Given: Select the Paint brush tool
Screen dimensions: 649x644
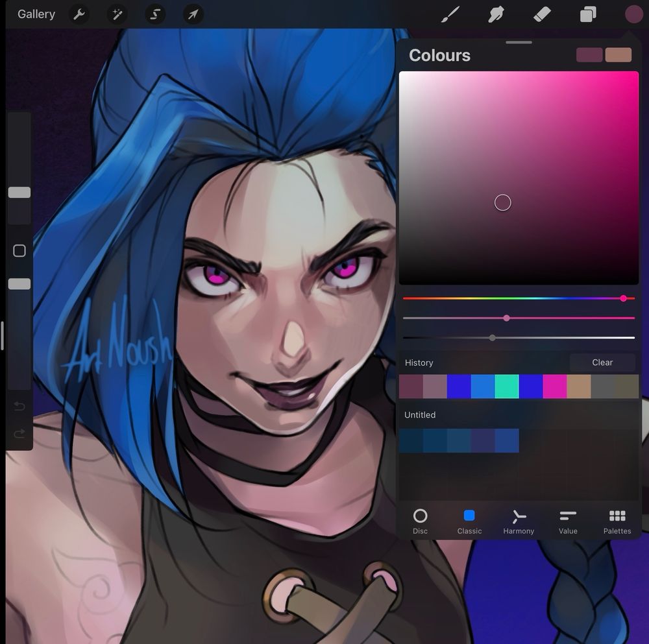Looking at the screenshot, I should tap(450, 14).
